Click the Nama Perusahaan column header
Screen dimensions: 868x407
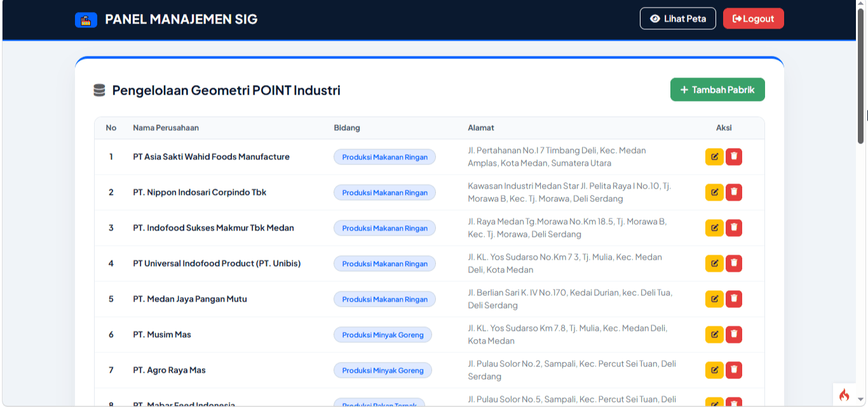click(x=166, y=128)
